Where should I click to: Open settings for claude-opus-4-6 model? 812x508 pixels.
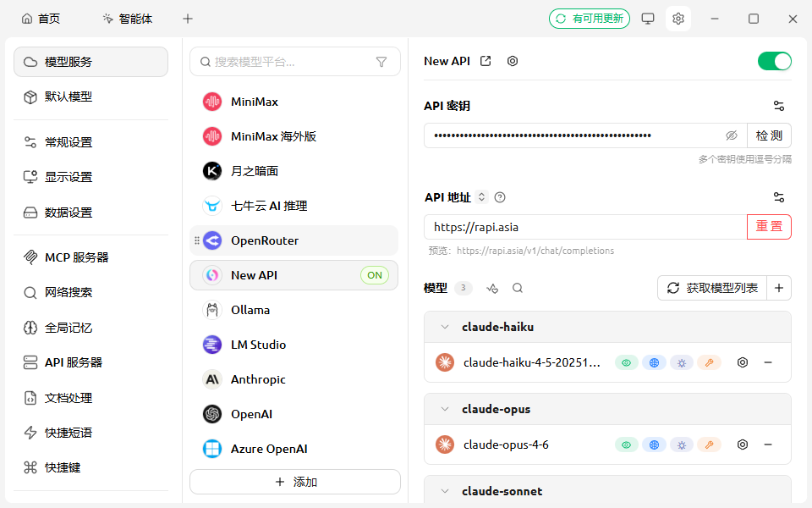[743, 444]
